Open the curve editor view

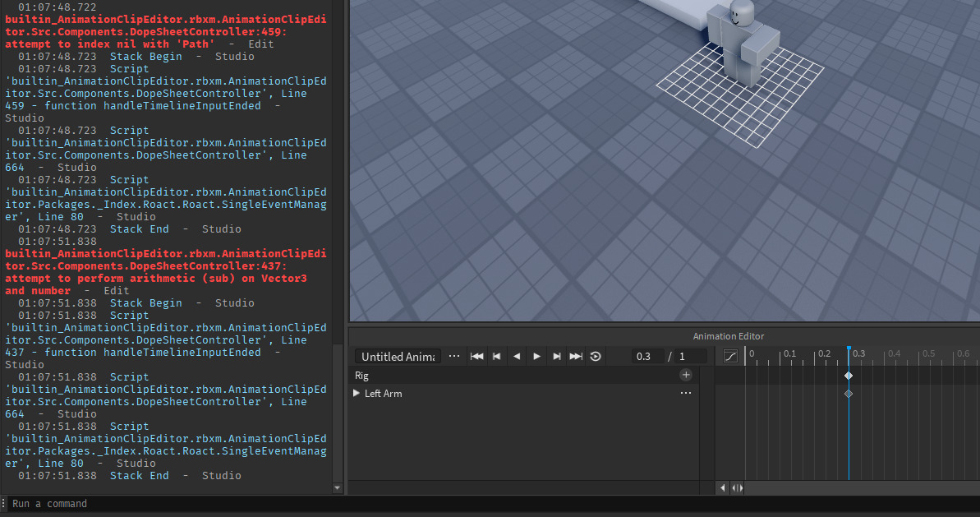730,356
